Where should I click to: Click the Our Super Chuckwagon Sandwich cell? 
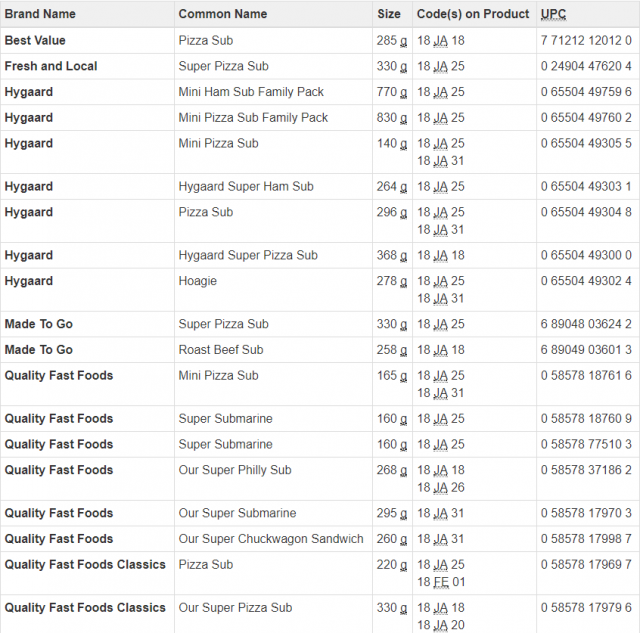pyautogui.click(x=271, y=539)
